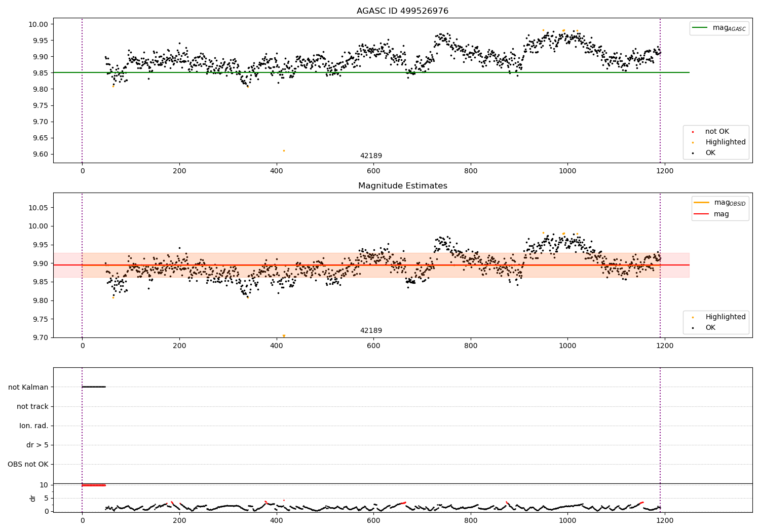The width and height of the screenshot is (760, 532).
Task: Click the "42189" label in the top plot
Action: point(371,156)
